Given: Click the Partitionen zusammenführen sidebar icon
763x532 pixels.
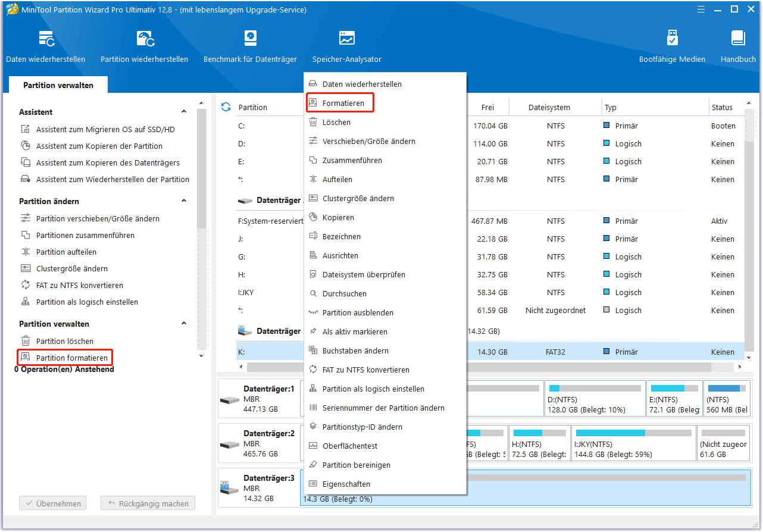Looking at the screenshot, I should (26, 235).
